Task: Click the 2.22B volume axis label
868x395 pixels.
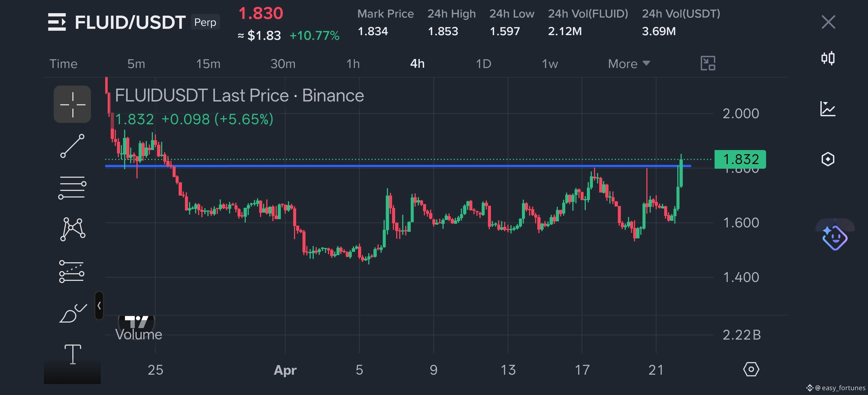Action: pos(742,335)
